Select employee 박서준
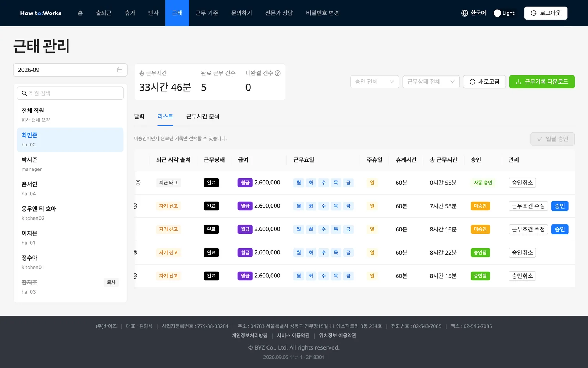The image size is (588, 368). click(70, 164)
